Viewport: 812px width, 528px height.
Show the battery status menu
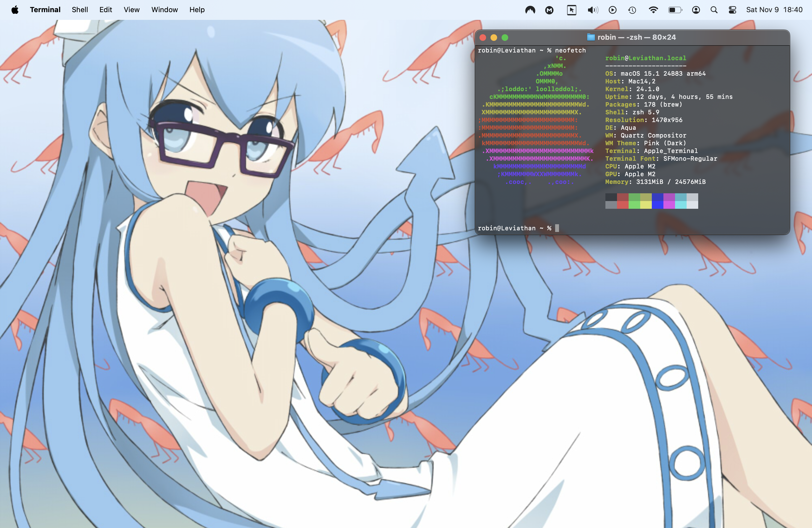click(675, 10)
